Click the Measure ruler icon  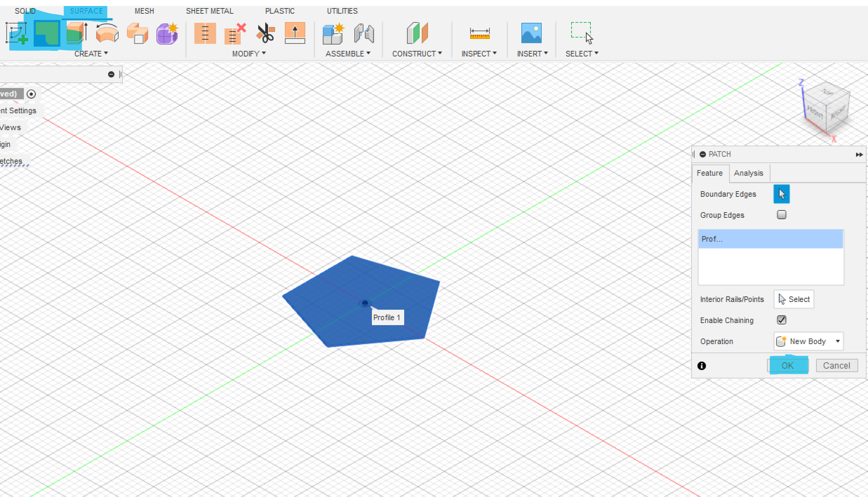479,34
